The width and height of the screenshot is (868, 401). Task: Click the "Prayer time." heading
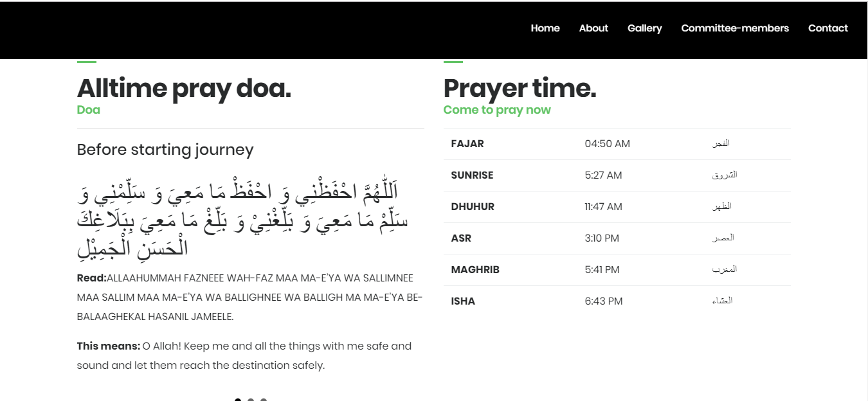click(520, 88)
